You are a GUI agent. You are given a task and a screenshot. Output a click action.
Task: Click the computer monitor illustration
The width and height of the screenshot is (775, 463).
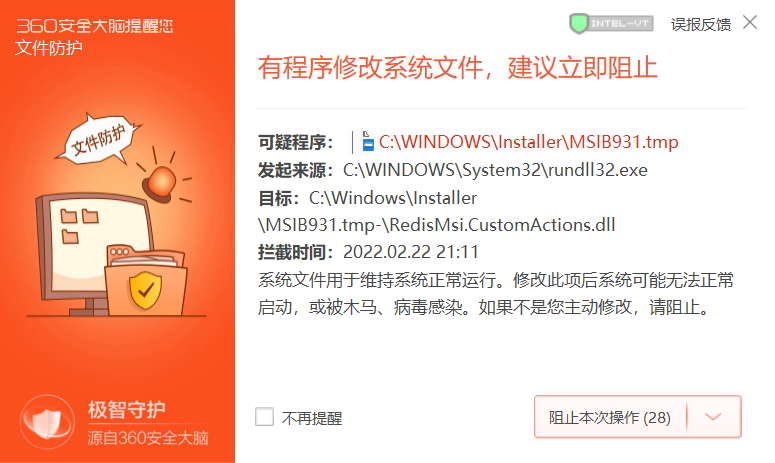(94, 252)
